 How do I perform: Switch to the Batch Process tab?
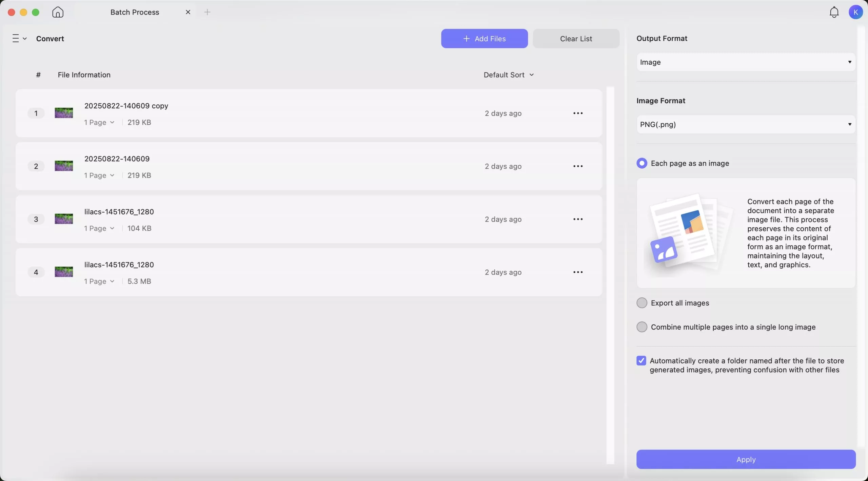135,12
